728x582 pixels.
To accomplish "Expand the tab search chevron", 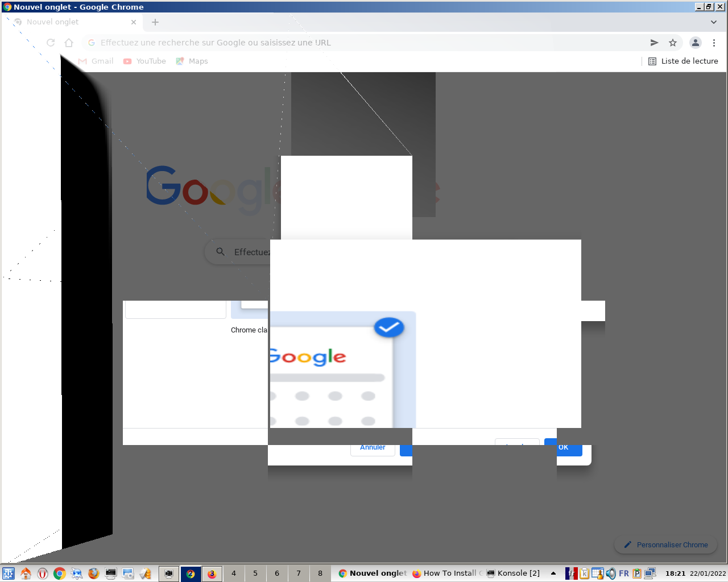I will click(714, 22).
